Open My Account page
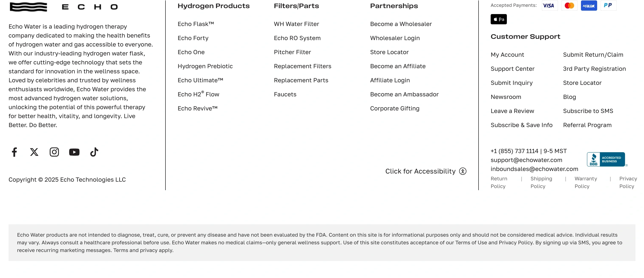The height and width of the screenshot is (278, 644). [x=507, y=55]
